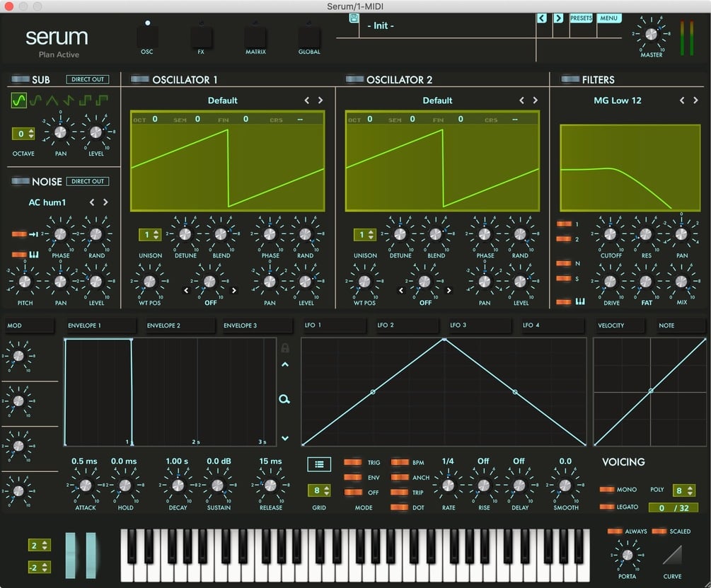Open the OSC page tab
The image size is (711, 588).
147,38
